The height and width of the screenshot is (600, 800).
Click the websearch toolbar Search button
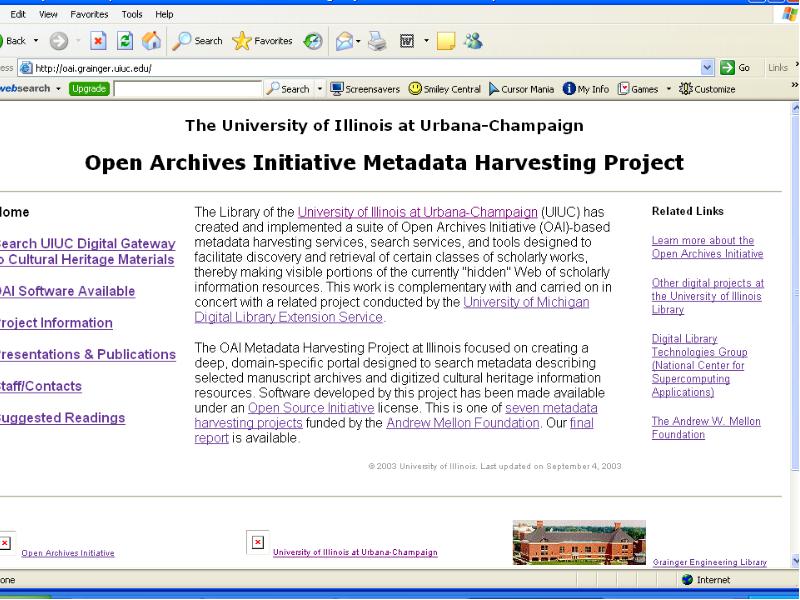[288, 89]
